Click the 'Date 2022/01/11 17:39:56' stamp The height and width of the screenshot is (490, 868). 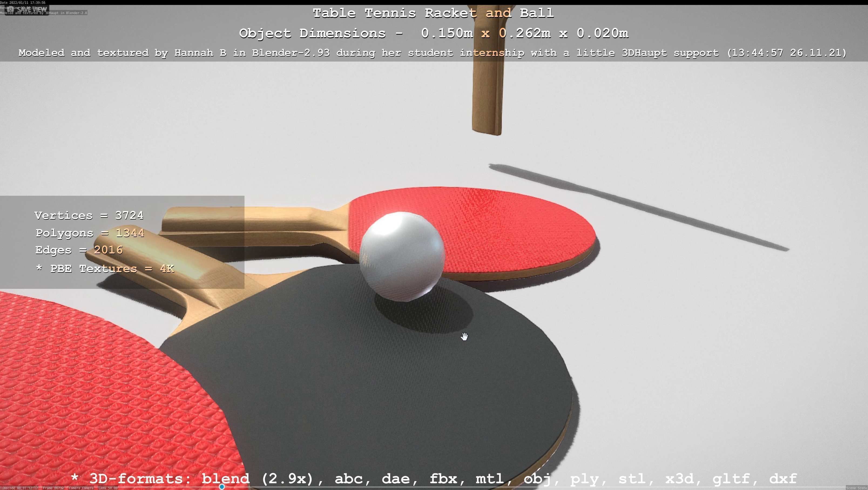[x=23, y=3]
